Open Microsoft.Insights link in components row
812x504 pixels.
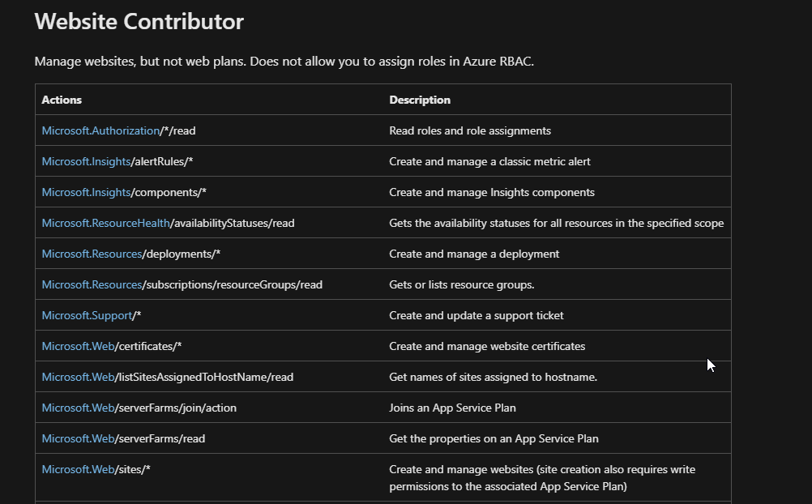(x=86, y=192)
